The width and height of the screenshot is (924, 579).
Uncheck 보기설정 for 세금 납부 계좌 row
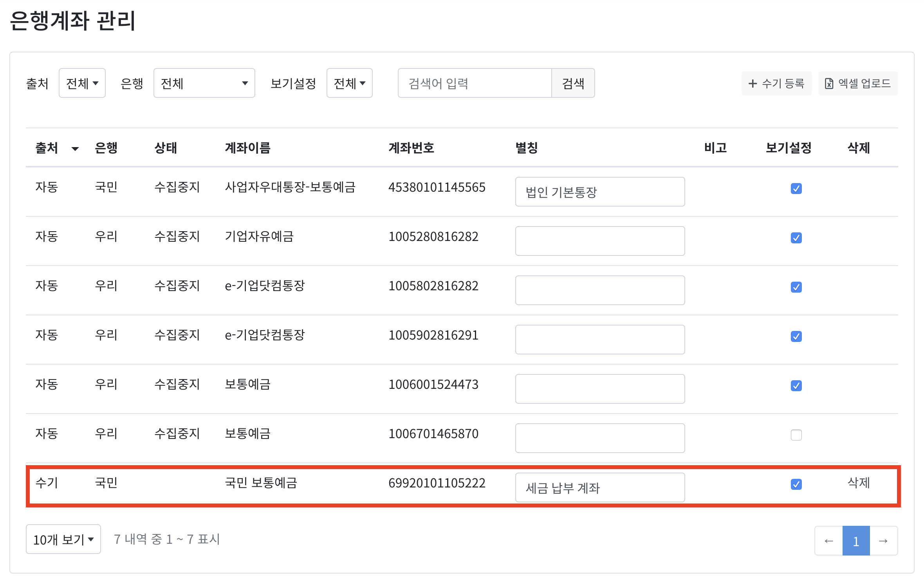(x=796, y=484)
